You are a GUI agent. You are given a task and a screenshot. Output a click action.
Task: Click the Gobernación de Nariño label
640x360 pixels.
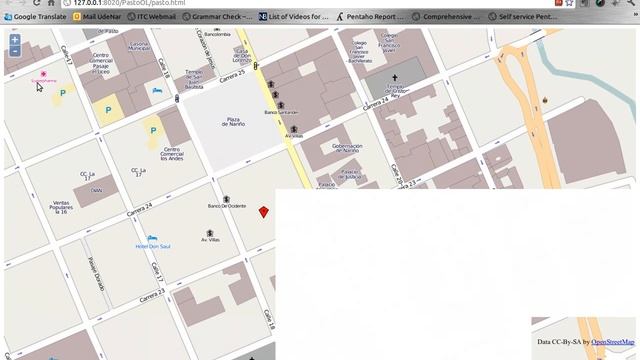coord(347,148)
